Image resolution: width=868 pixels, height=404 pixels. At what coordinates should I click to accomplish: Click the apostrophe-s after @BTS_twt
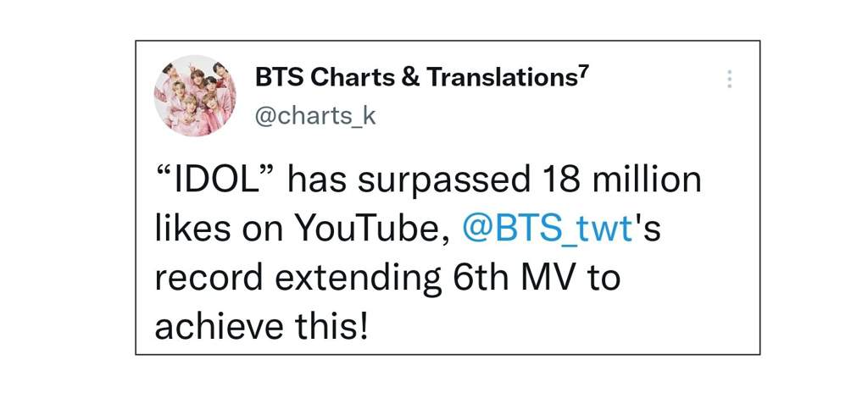[x=648, y=230]
